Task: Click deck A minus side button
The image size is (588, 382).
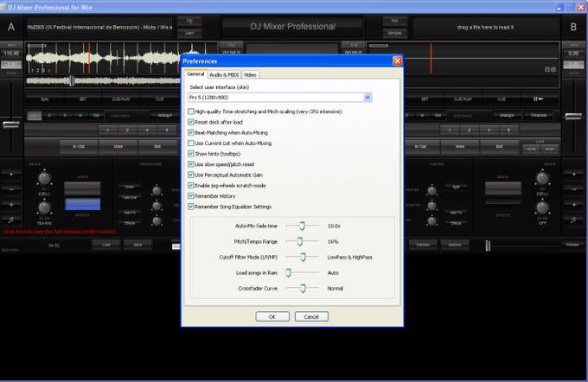Action: tap(11, 189)
